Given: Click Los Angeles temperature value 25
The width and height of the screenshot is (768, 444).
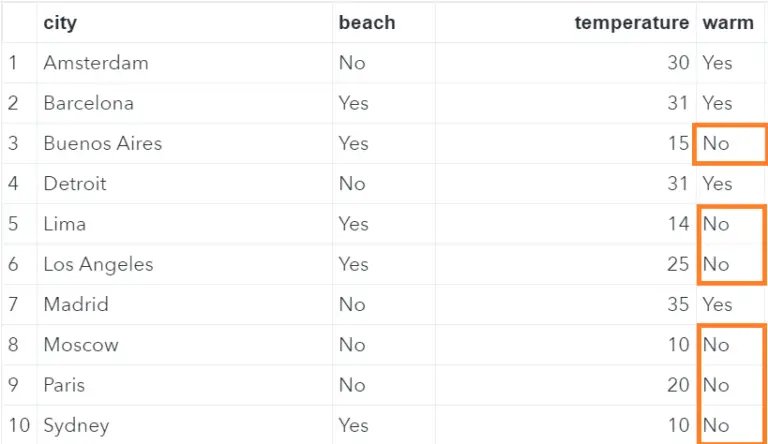Looking at the screenshot, I should [x=678, y=264].
